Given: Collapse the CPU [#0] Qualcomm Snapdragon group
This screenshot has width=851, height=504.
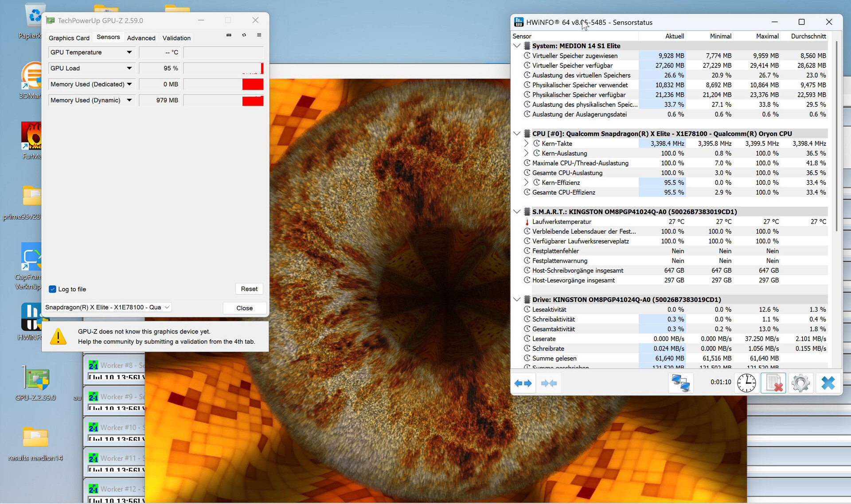Looking at the screenshot, I should click(517, 133).
